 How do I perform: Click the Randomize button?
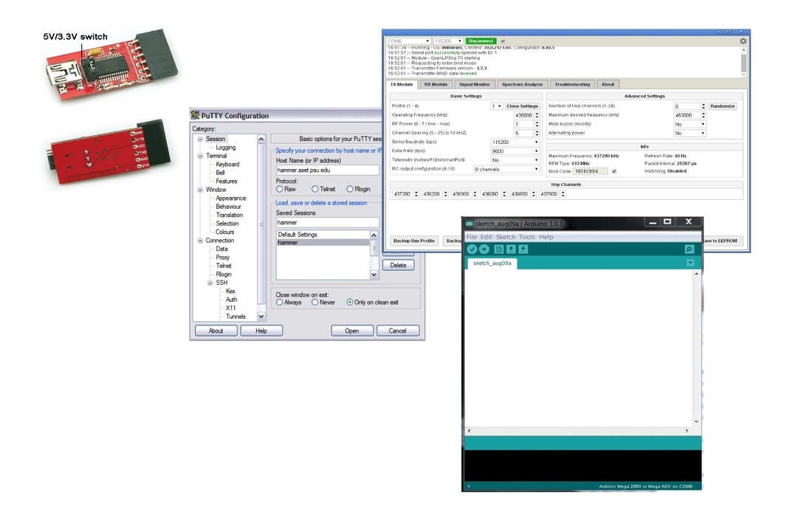722,106
